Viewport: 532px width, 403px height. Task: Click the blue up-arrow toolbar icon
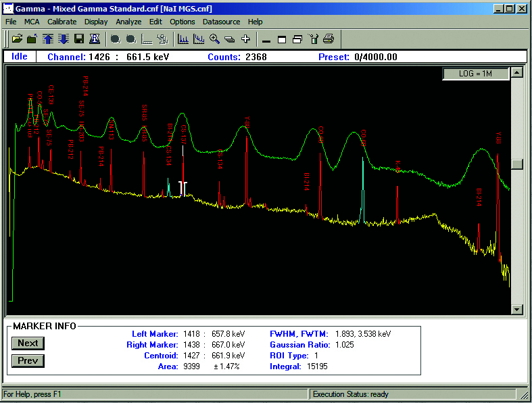click(48, 39)
